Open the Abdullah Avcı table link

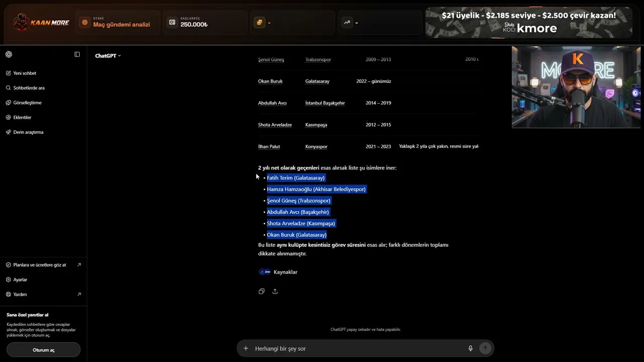(x=272, y=103)
